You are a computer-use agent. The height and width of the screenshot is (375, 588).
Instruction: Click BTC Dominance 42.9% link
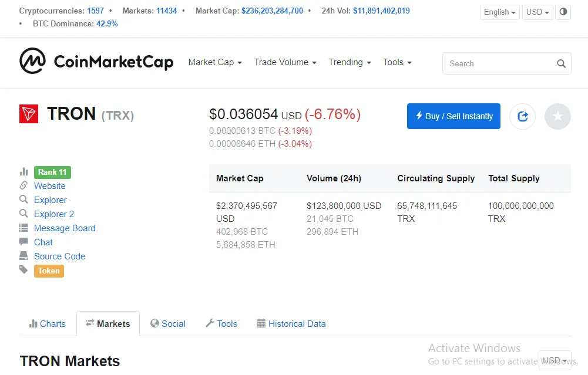coord(107,23)
